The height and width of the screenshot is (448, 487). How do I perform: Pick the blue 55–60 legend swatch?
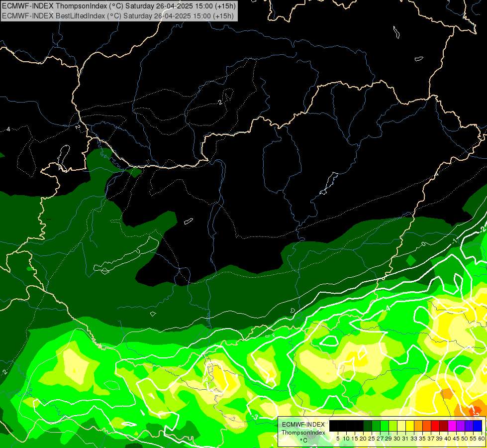(478, 426)
